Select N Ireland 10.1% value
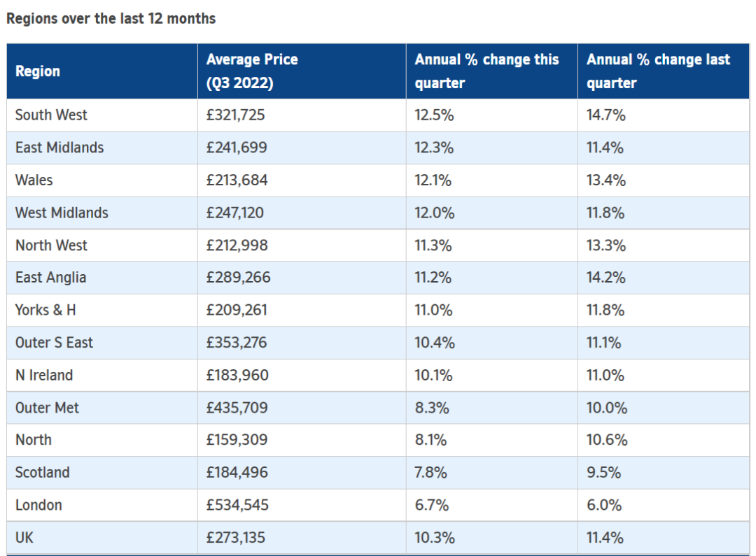This screenshot has height=556, width=756. tap(433, 376)
